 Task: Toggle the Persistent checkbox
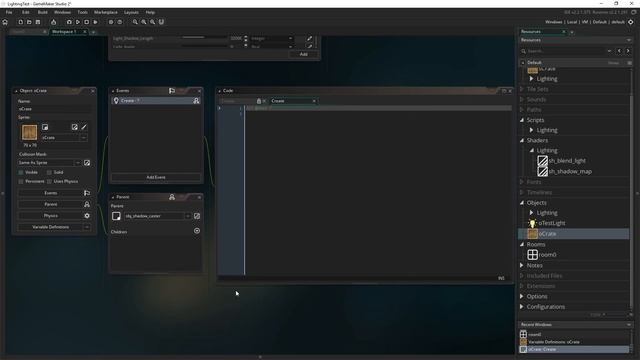pos(21,181)
